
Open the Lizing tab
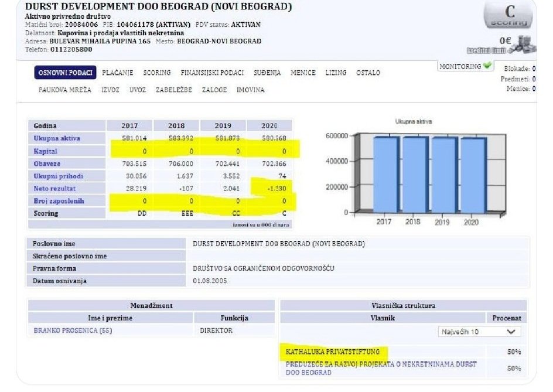pyautogui.click(x=336, y=73)
